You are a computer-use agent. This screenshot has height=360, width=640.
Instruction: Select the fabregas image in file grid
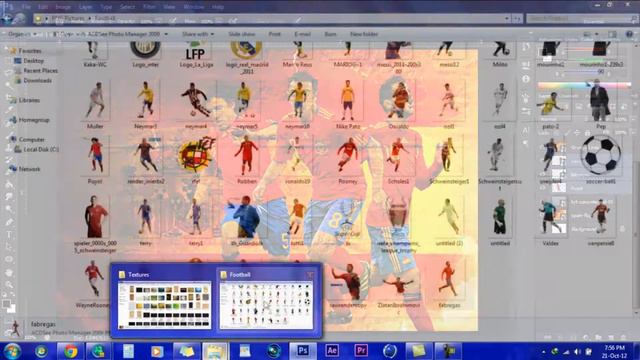[x=449, y=284]
